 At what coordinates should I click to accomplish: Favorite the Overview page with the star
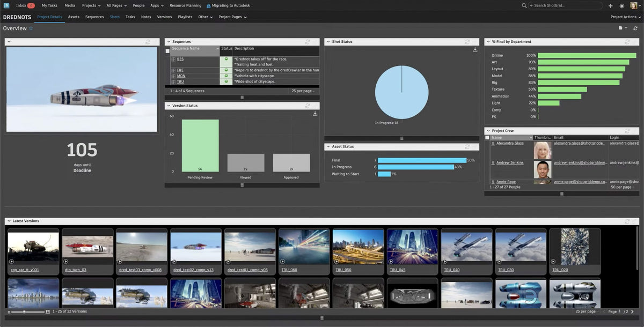(x=31, y=28)
